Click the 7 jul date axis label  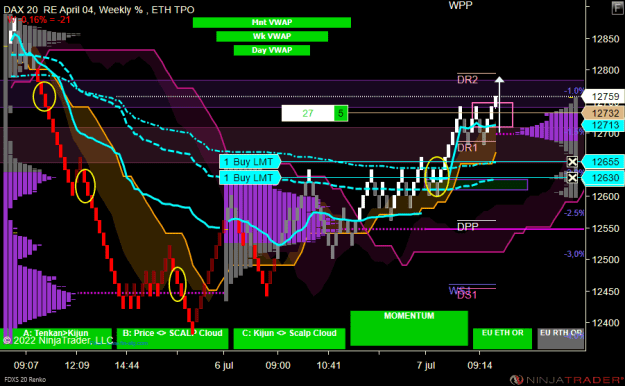click(x=426, y=365)
